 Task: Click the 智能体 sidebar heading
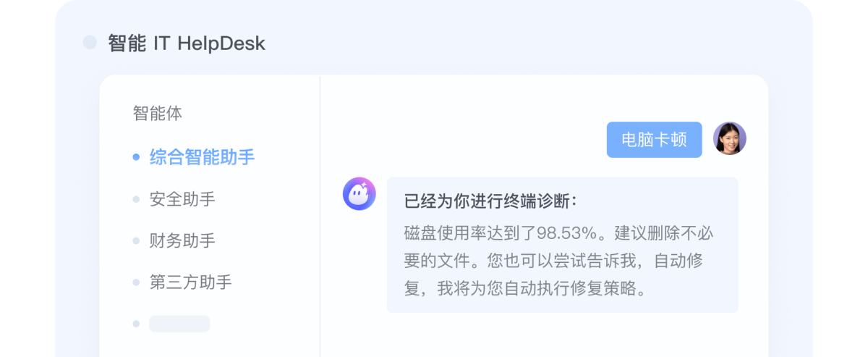(158, 114)
